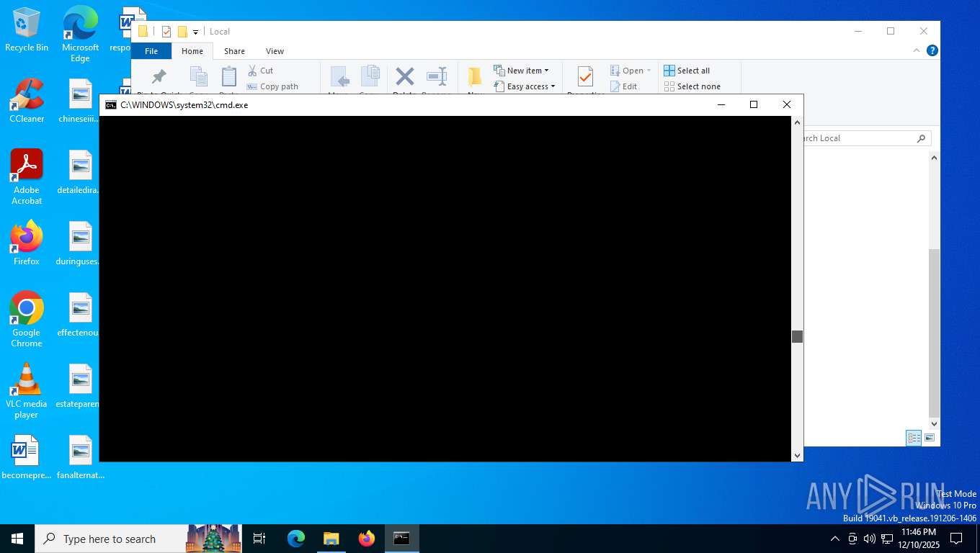Open Customize Quick Access Toolbar dropdown arrow
This screenshot has height=553, width=980.
click(x=195, y=32)
